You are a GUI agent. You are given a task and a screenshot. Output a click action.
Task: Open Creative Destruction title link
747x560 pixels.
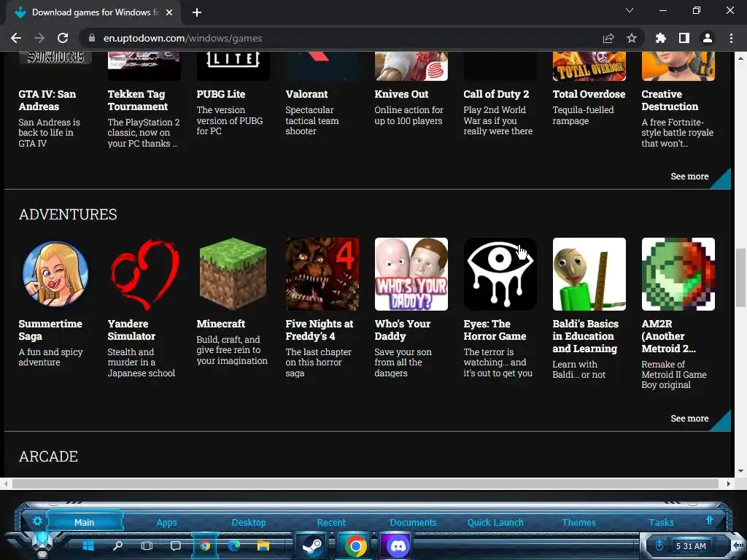(670, 101)
